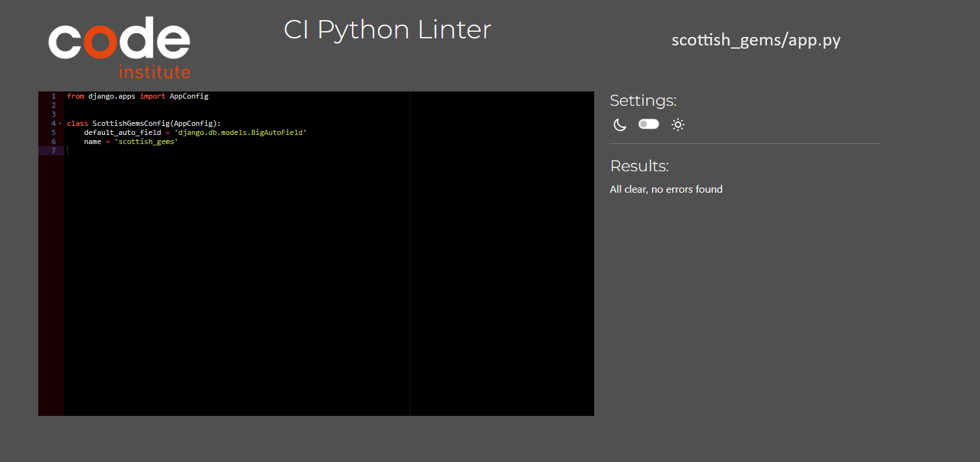
Task: Click line number 1 in the gutter
Action: [54, 96]
